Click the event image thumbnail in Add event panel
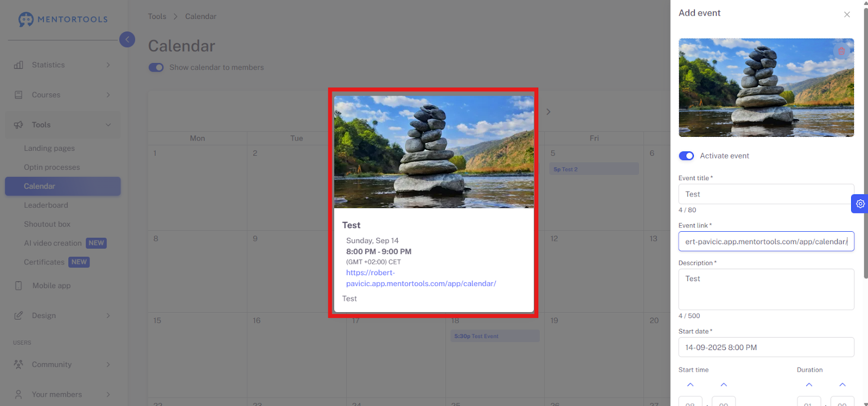The height and width of the screenshot is (406, 868). [766, 87]
